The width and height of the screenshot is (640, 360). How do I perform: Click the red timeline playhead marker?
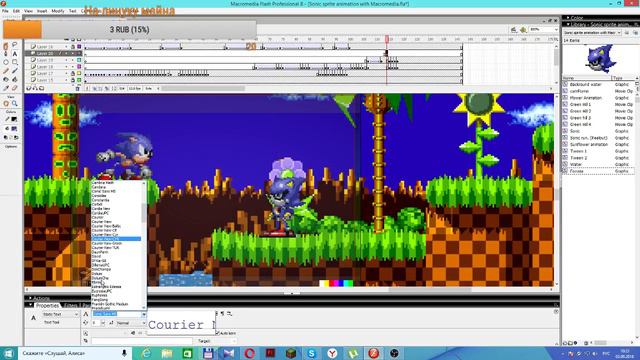(387, 39)
